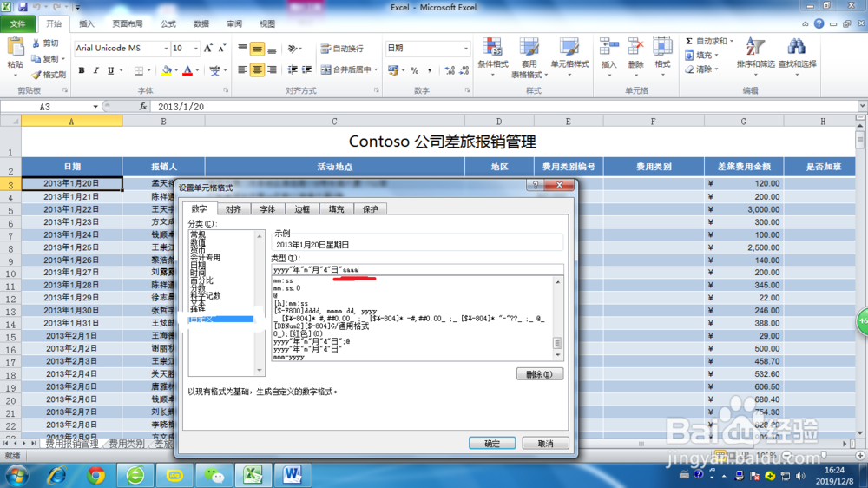Click Sort and Filter (排序和筛选) icon
The height and width of the screenshot is (488, 868).
(756, 47)
